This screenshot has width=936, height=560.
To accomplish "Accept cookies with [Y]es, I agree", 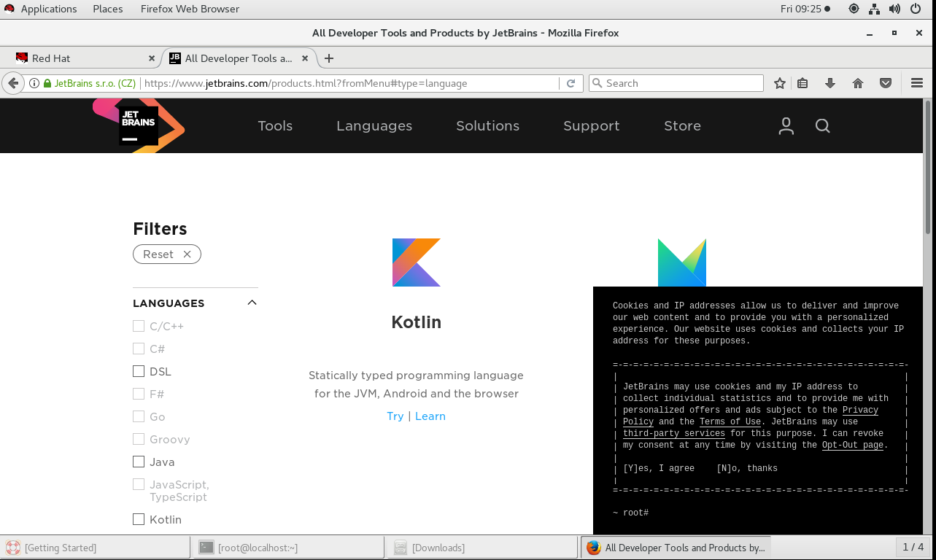I will pyautogui.click(x=659, y=468).
